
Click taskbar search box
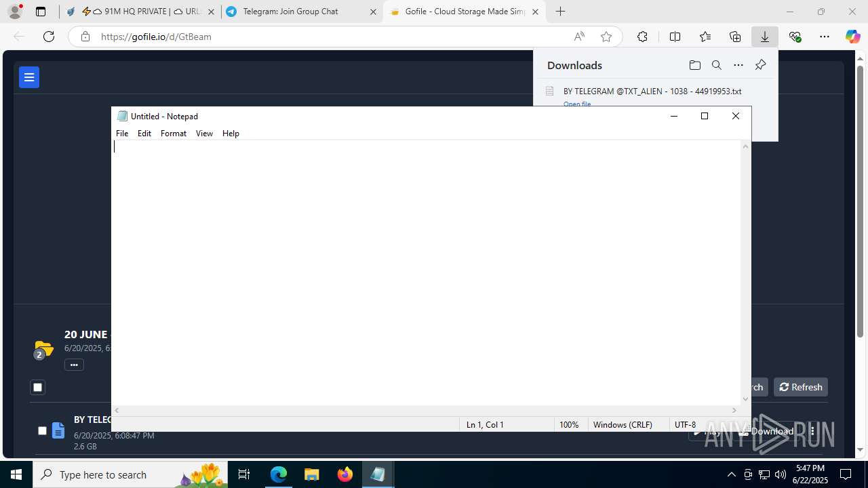click(x=130, y=474)
